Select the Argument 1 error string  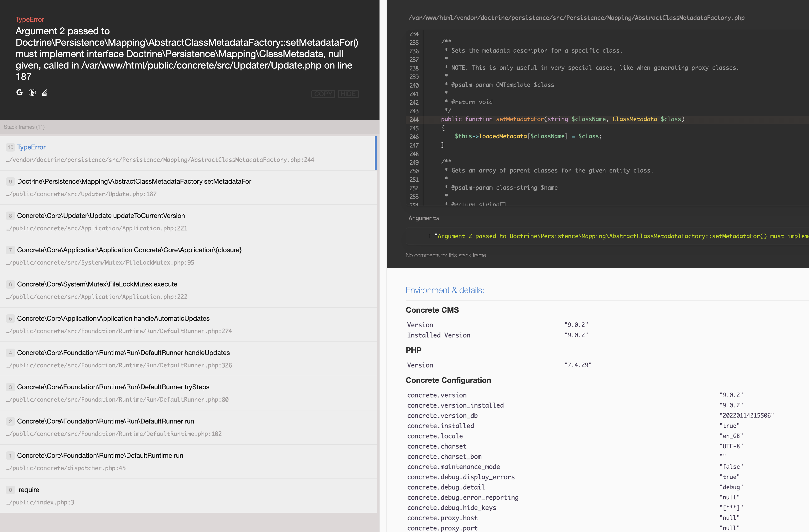coord(612,236)
